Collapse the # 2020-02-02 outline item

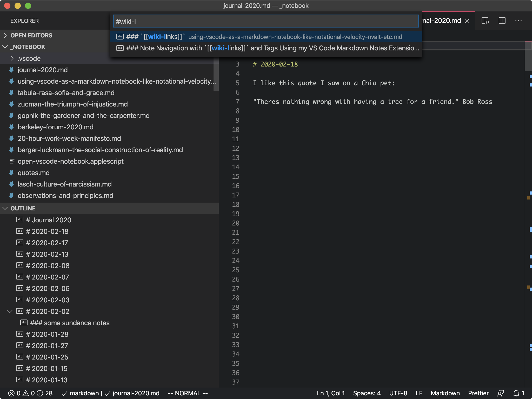[x=10, y=311]
